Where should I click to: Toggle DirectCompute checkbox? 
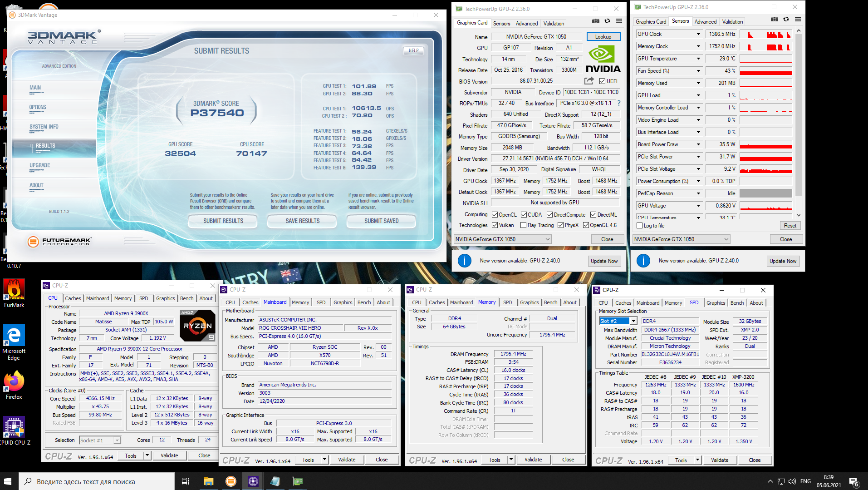[x=549, y=215]
